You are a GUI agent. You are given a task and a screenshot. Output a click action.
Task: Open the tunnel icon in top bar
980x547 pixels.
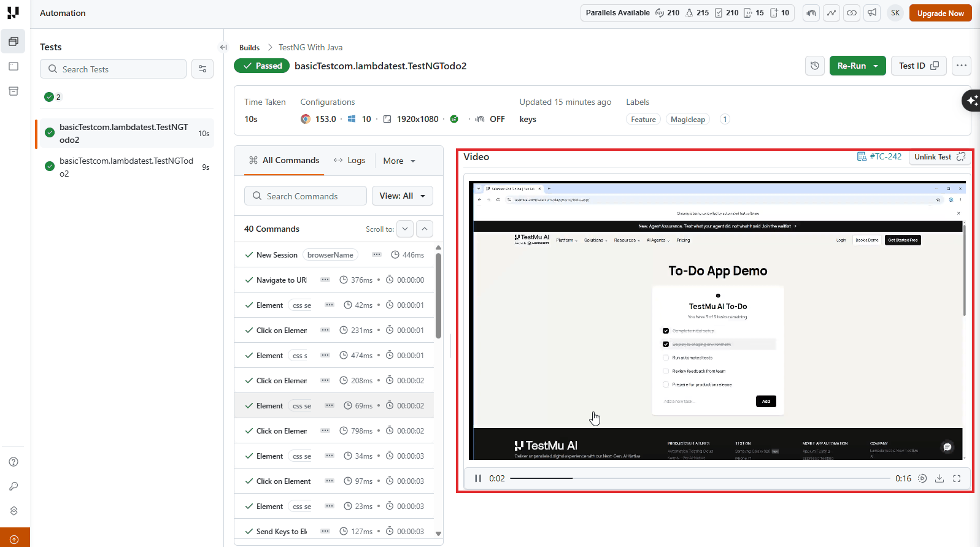[811, 13]
